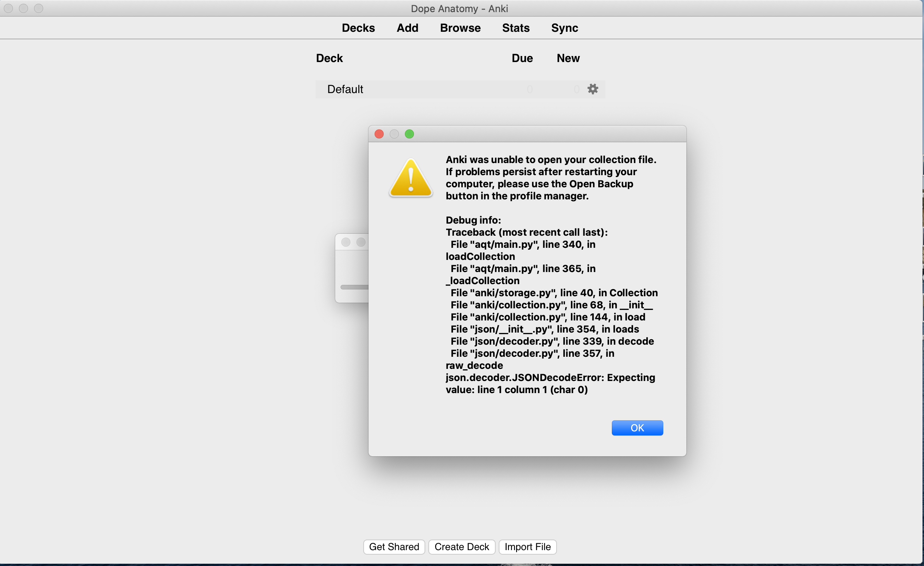Show the Stats view
Viewport: 924px width, 566px height.
(x=516, y=28)
